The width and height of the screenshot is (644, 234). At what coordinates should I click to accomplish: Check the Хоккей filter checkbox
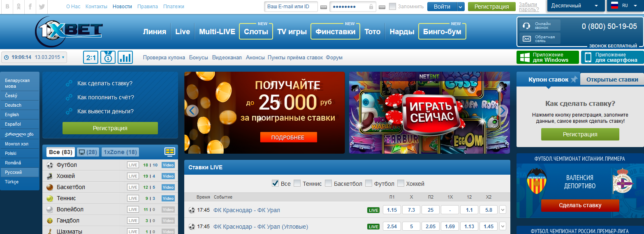tap(401, 183)
